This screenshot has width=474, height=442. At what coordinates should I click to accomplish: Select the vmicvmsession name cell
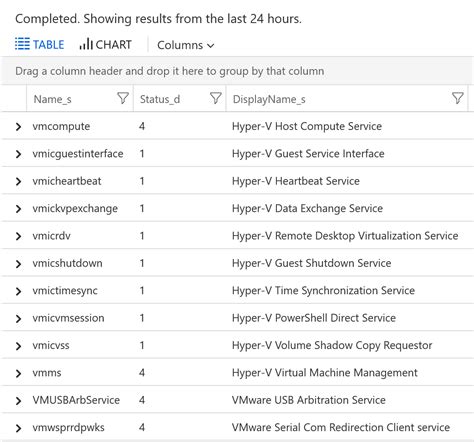(68, 318)
